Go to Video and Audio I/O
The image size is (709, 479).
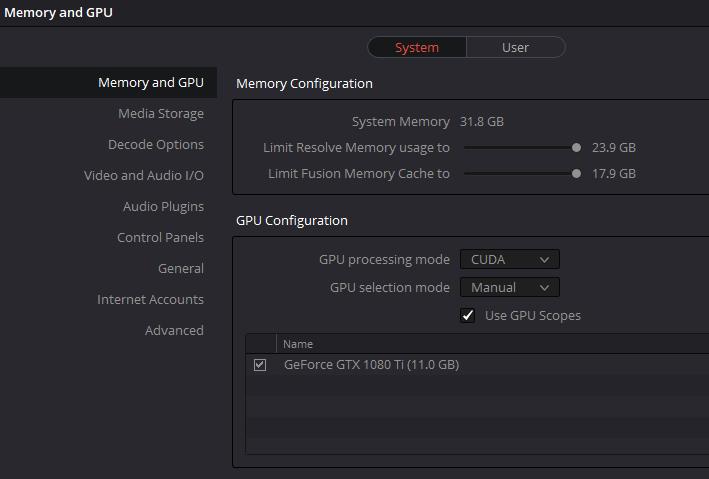tap(143, 175)
